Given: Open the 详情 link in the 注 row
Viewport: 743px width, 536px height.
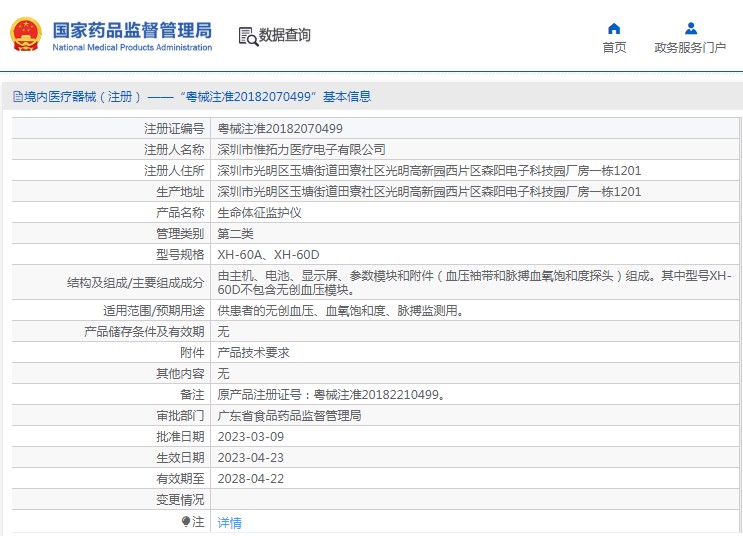Looking at the screenshot, I should [x=230, y=522].
